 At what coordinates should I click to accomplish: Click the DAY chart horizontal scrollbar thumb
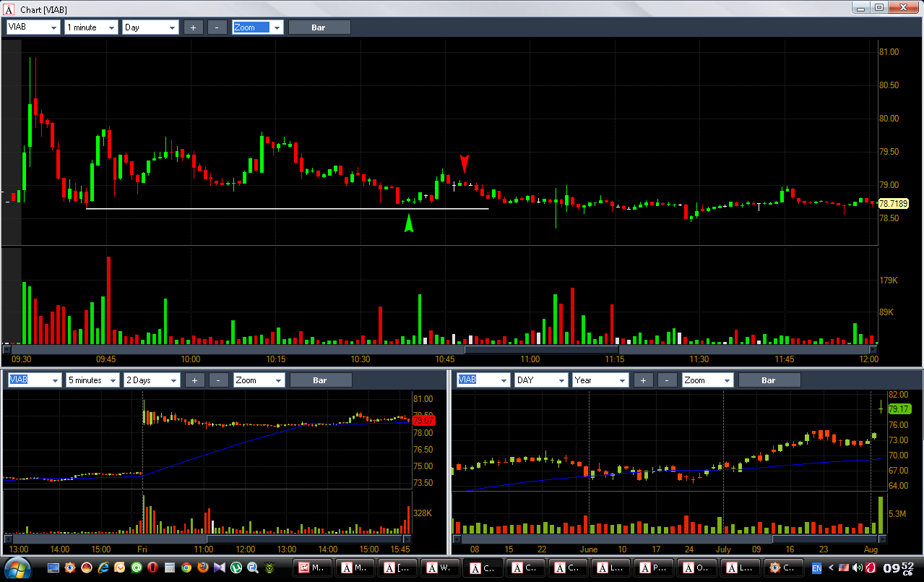(x=824, y=539)
